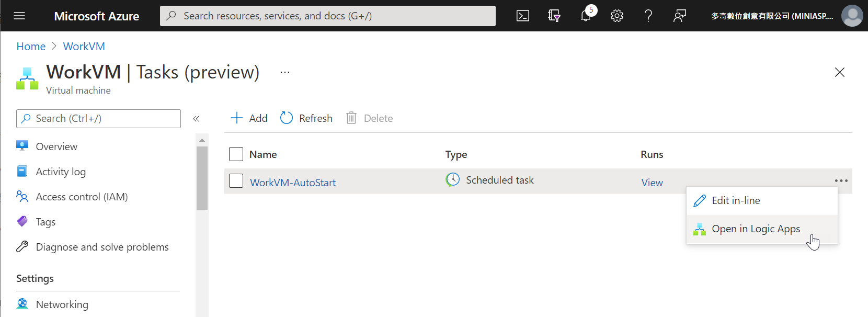Screen dimensions: 868x317
Task: Click the left menu scroll-up arrow
Action: tap(202, 140)
